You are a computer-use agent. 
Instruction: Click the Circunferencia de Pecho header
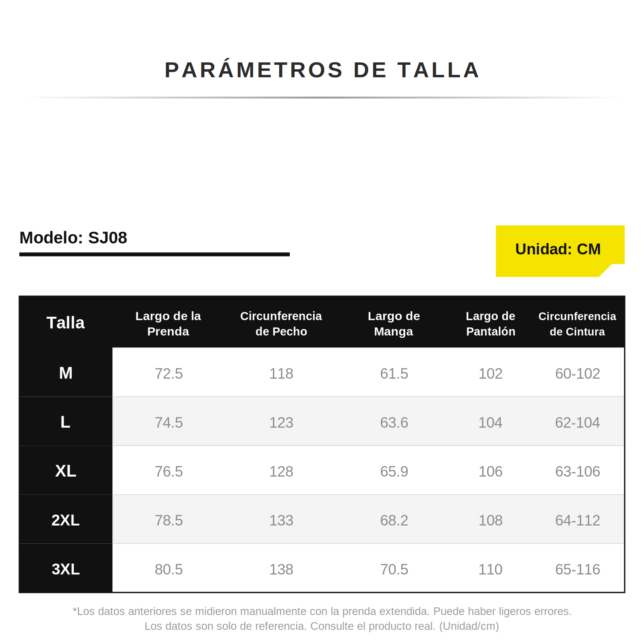pyautogui.click(x=281, y=324)
